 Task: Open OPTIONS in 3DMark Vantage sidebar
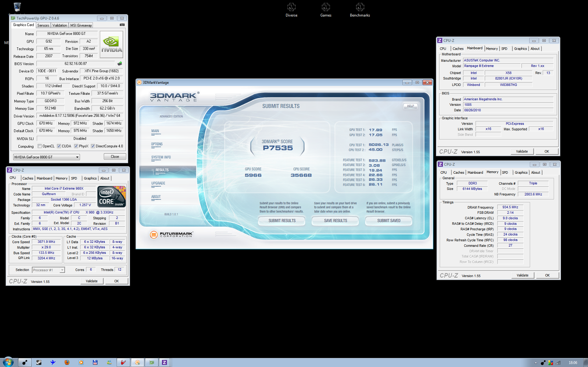pyautogui.click(x=157, y=144)
